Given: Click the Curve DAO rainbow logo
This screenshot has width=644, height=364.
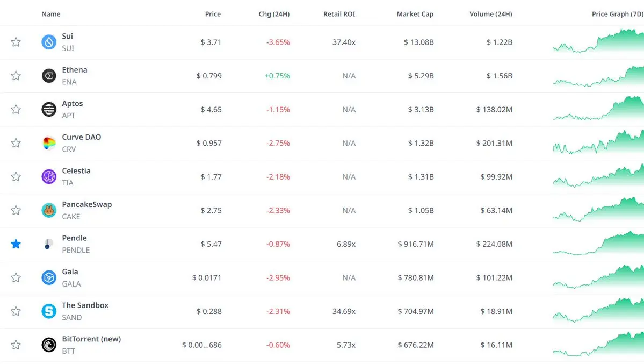Looking at the screenshot, I should (49, 143).
